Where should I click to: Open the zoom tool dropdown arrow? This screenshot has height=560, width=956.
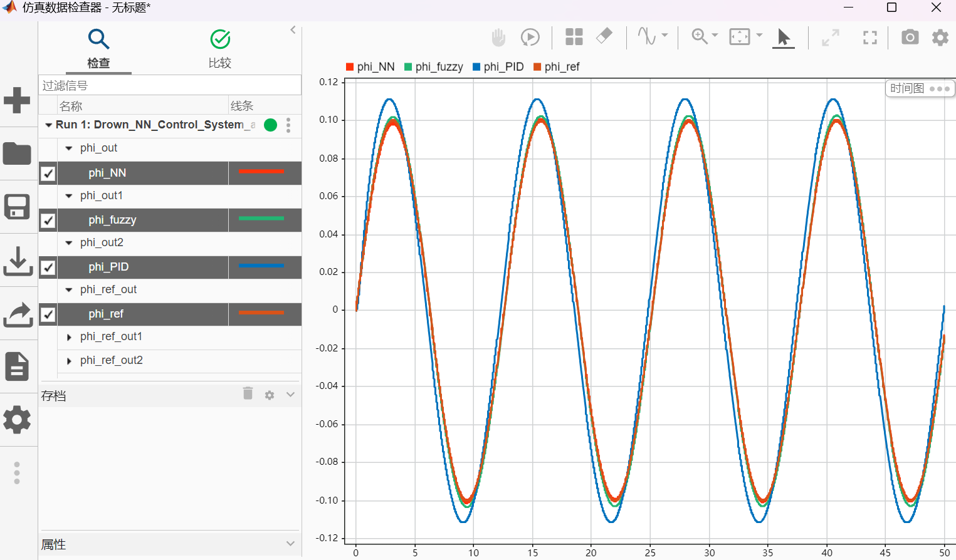[x=715, y=36]
